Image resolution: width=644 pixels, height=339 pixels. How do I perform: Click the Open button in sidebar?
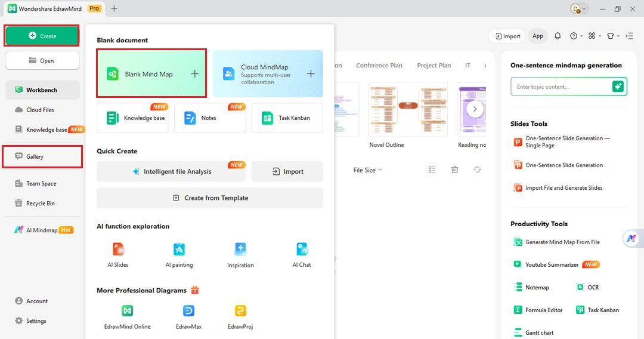[42, 60]
